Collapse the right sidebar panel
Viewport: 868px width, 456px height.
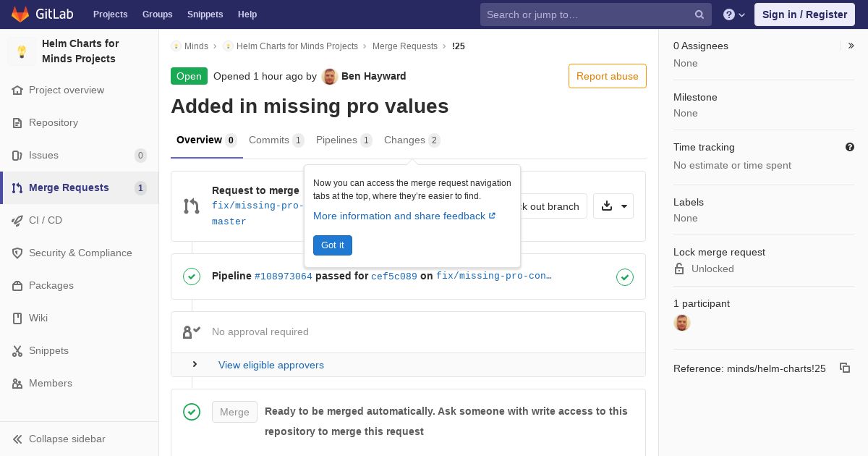click(851, 46)
